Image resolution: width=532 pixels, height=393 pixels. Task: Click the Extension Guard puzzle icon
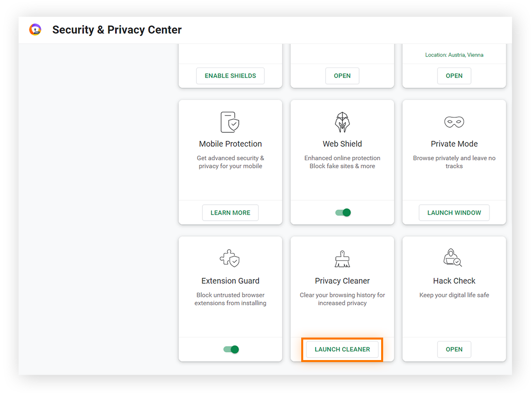(x=230, y=259)
